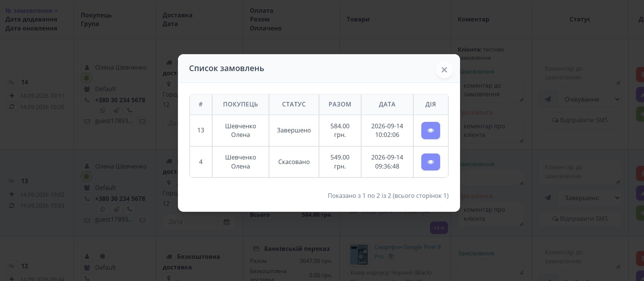This screenshot has width=644, height=281.
Task: Sort by № замовлення column header
Action: click(x=32, y=11)
